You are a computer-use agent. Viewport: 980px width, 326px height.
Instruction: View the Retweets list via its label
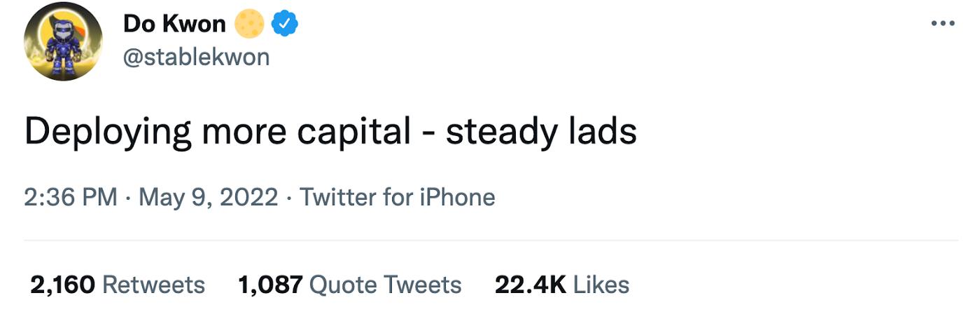(153, 285)
